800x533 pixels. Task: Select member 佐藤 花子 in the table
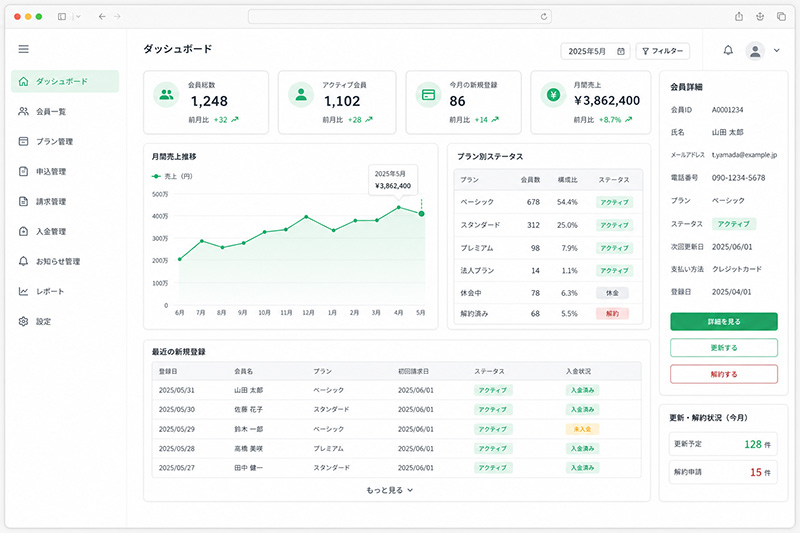[248, 410]
